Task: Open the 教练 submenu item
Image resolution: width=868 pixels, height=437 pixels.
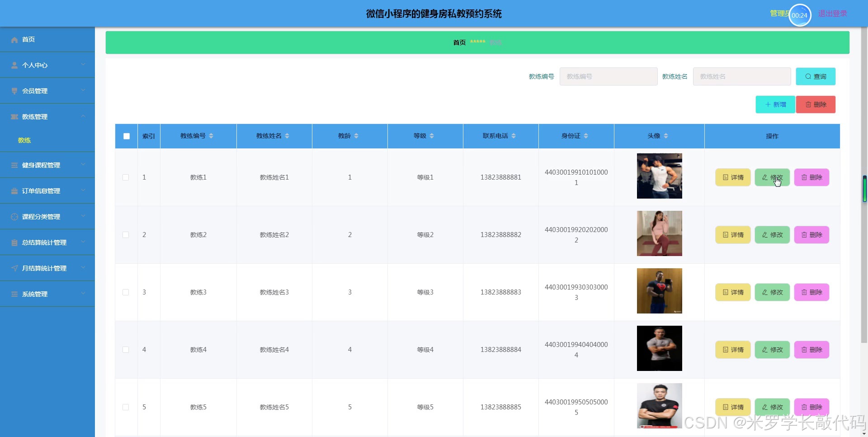Action: tap(24, 140)
